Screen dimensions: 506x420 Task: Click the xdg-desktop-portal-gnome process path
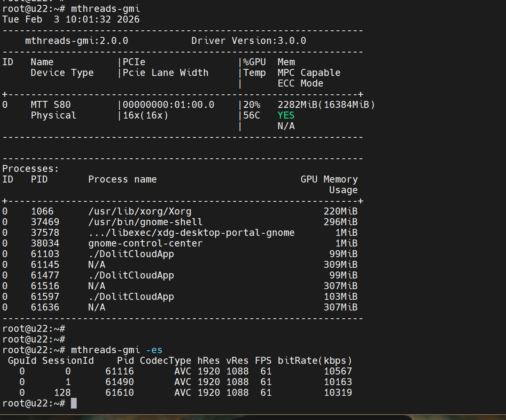191,233
